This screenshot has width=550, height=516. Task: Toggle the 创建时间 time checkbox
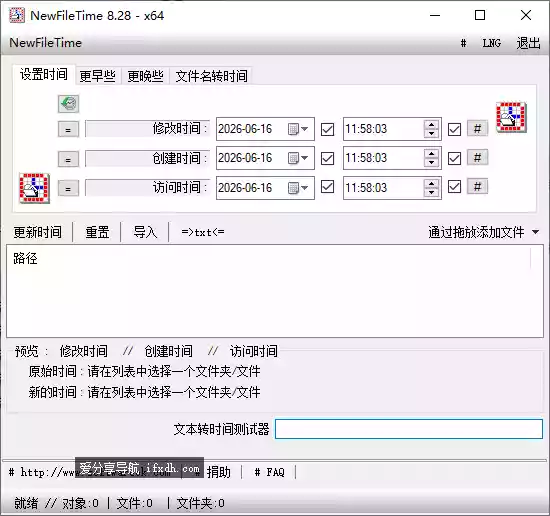pyautogui.click(x=454, y=158)
